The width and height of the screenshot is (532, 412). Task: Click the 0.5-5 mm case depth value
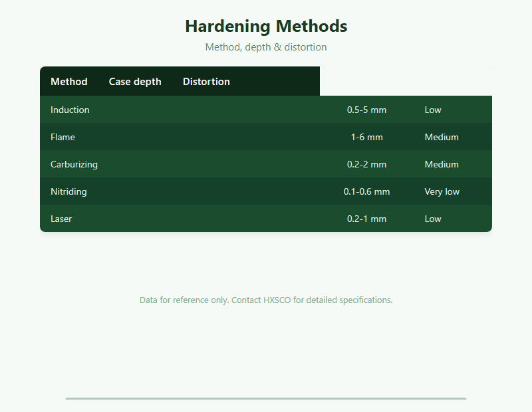point(367,110)
